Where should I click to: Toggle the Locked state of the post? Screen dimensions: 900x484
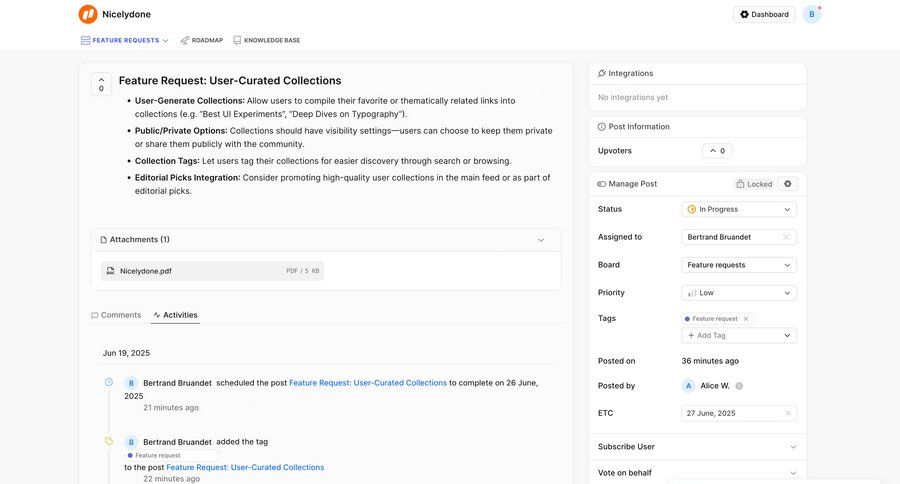tap(754, 184)
